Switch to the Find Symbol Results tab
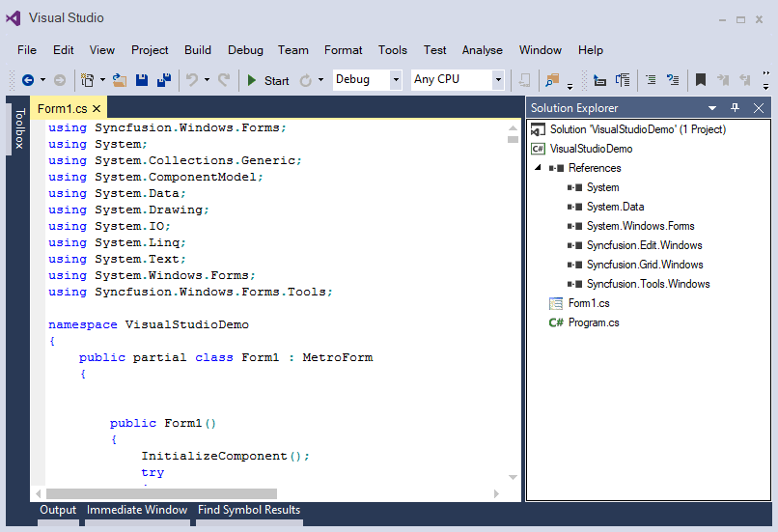Image resolution: width=778 pixels, height=532 pixels. point(249,510)
